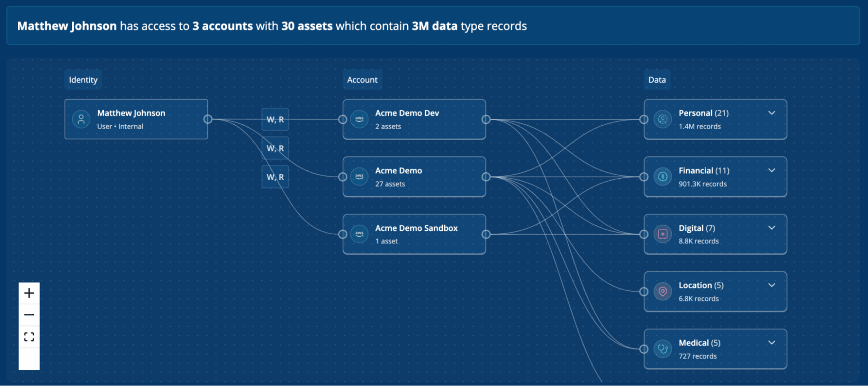Click Acme Demo Sandbox input connector circle
This screenshot has height=386, width=868.
coord(343,234)
